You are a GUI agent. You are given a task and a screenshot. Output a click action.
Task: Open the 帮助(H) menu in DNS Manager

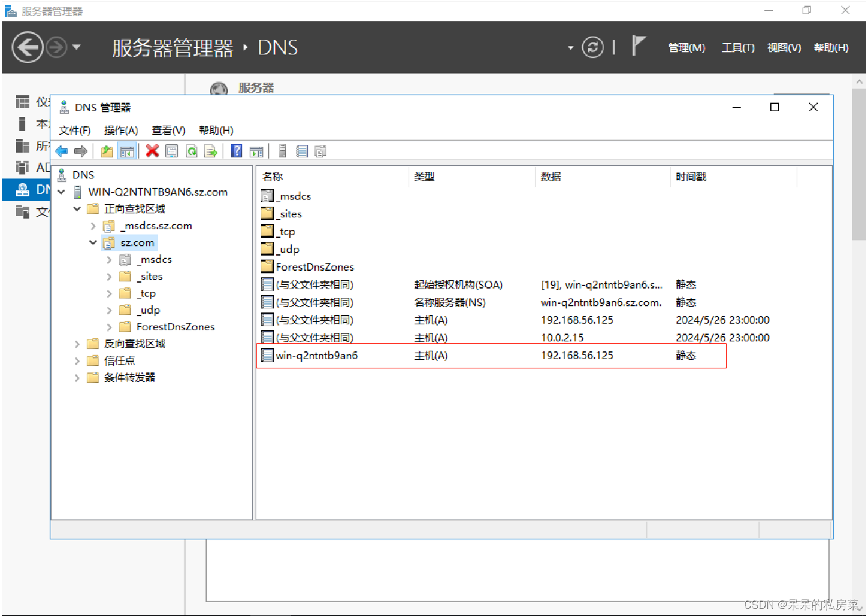[x=216, y=131]
